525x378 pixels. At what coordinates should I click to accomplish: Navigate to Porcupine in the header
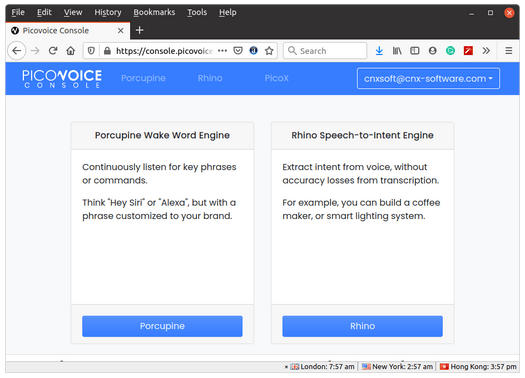[143, 78]
